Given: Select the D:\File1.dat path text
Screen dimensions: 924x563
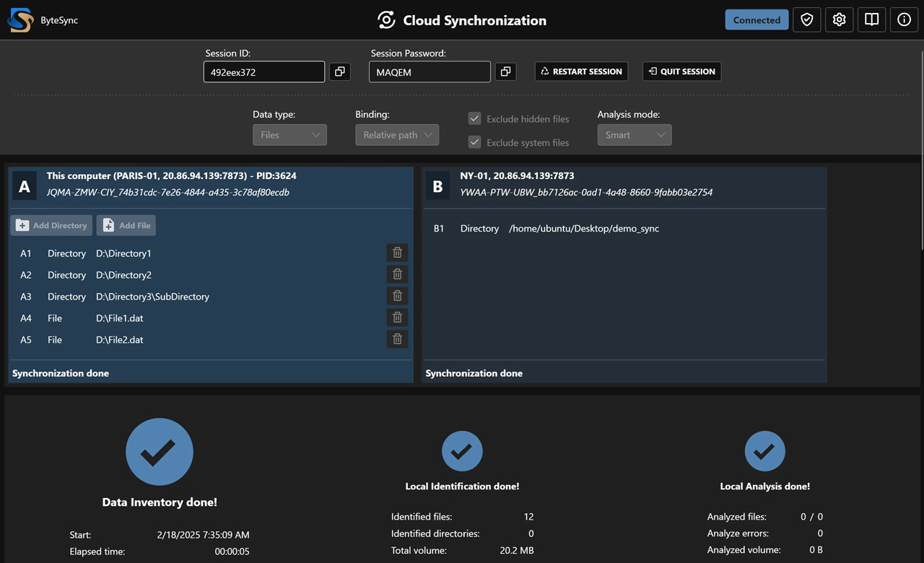Looking at the screenshot, I should point(119,318).
